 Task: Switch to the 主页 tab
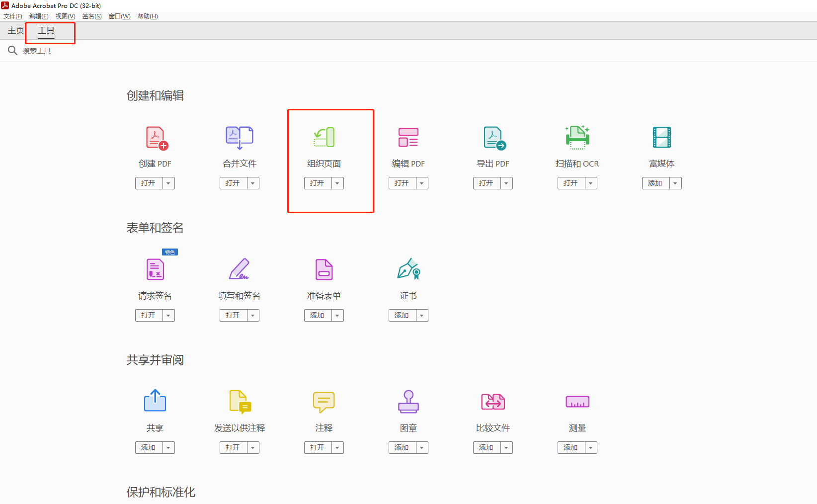(16, 31)
